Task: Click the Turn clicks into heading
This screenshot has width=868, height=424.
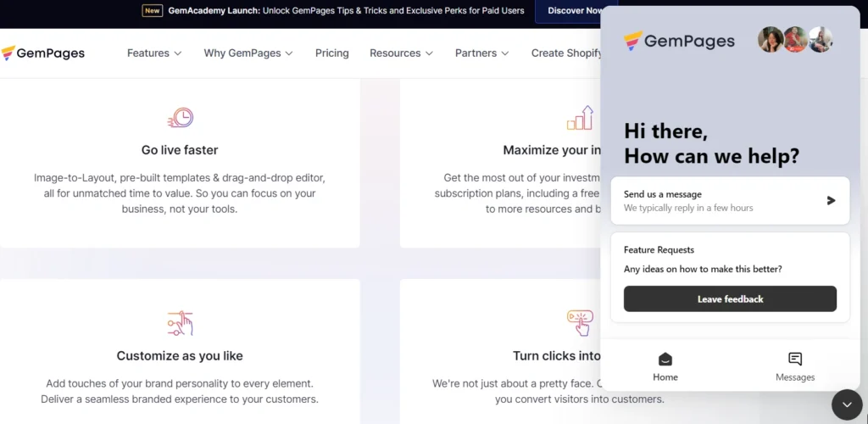Action: pyautogui.click(x=556, y=355)
